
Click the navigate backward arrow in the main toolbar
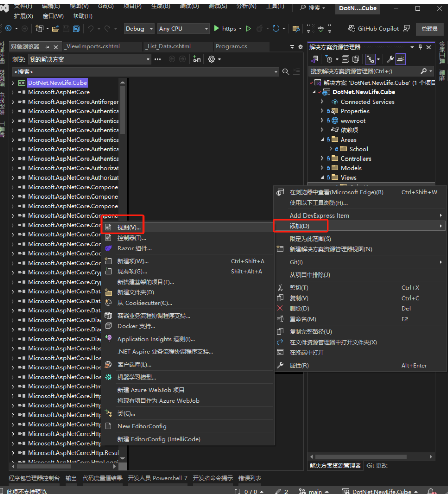pos(9,29)
